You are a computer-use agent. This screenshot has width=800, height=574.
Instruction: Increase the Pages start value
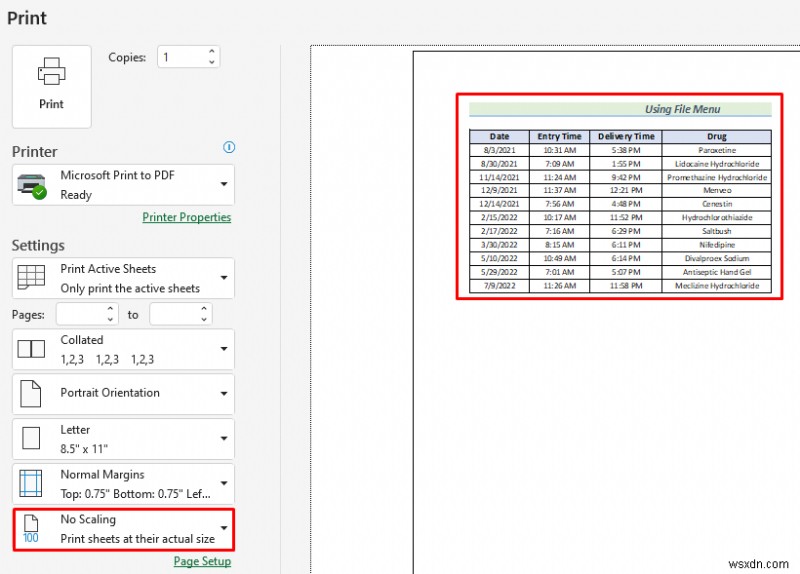pos(111,308)
